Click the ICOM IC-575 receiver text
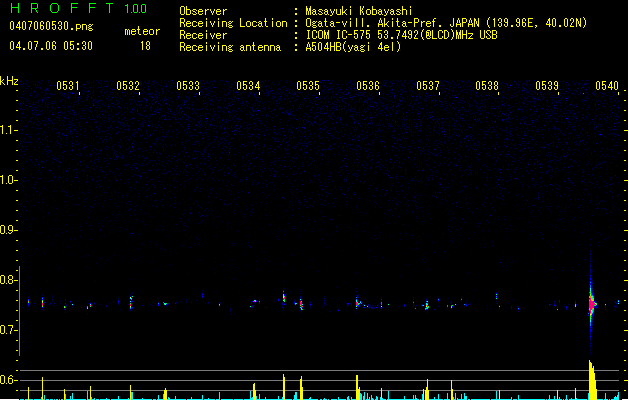Viewport: 629px width, 400px height. click(x=401, y=35)
